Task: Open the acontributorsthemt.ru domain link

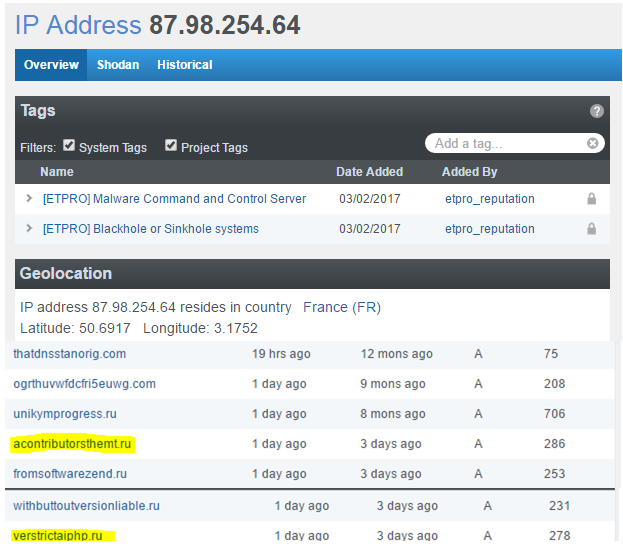Action: point(72,444)
